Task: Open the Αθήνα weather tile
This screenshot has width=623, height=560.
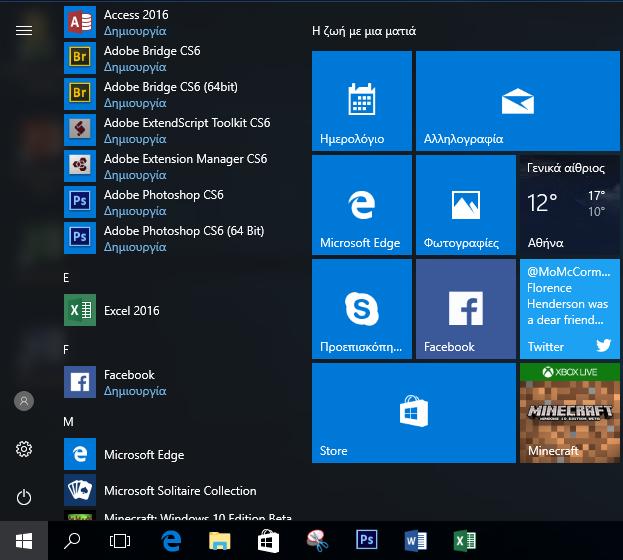Action: pos(570,205)
